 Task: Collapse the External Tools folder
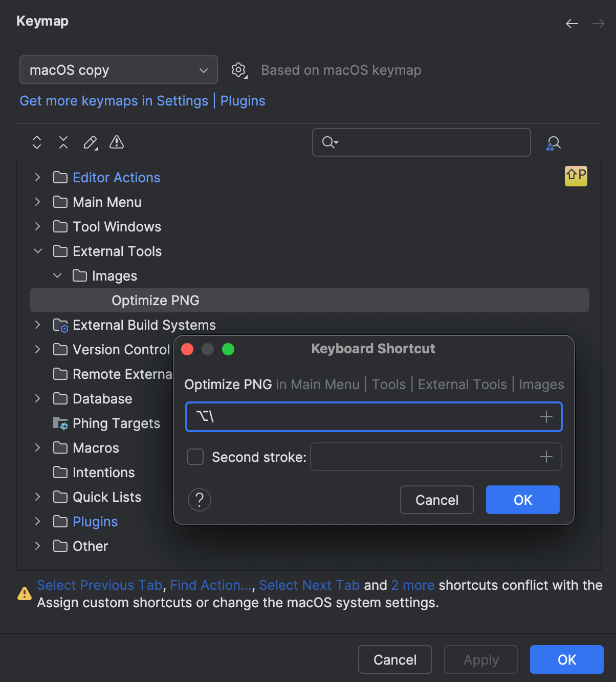pyautogui.click(x=37, y=251)
